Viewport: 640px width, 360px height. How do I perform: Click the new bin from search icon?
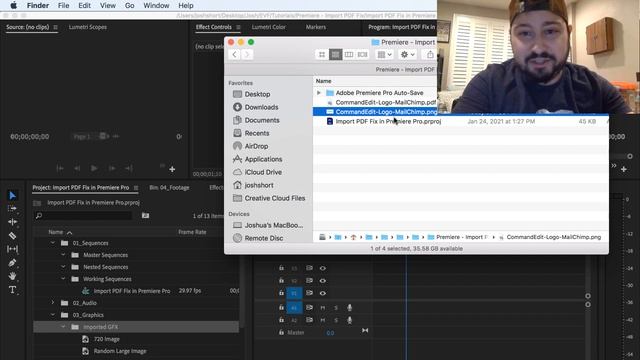(145, 215)
